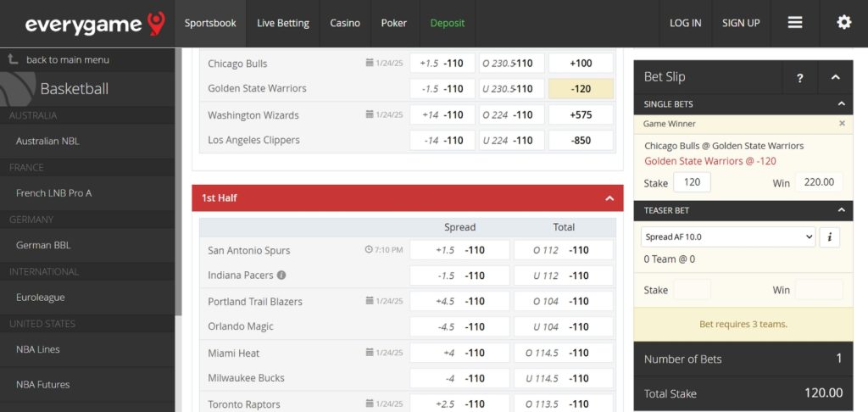This screenshot has height=412, width=868.
Task: Select Under 230.5 Warriors total
Action: pos(511,89)
